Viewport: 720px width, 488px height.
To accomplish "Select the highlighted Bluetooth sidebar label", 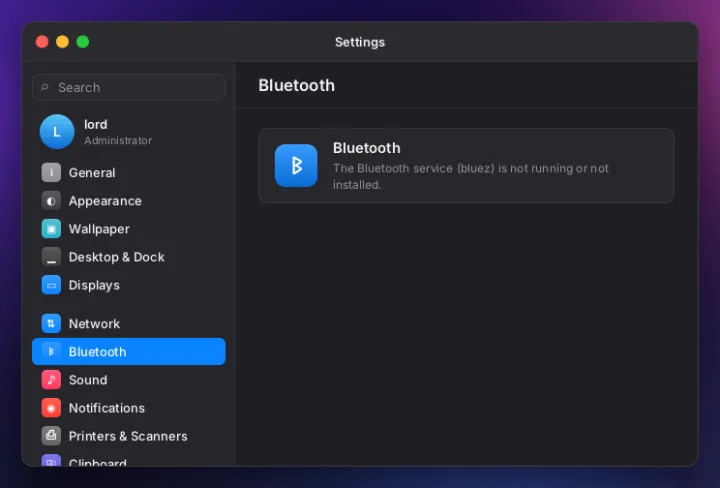I will click(97, 352).
